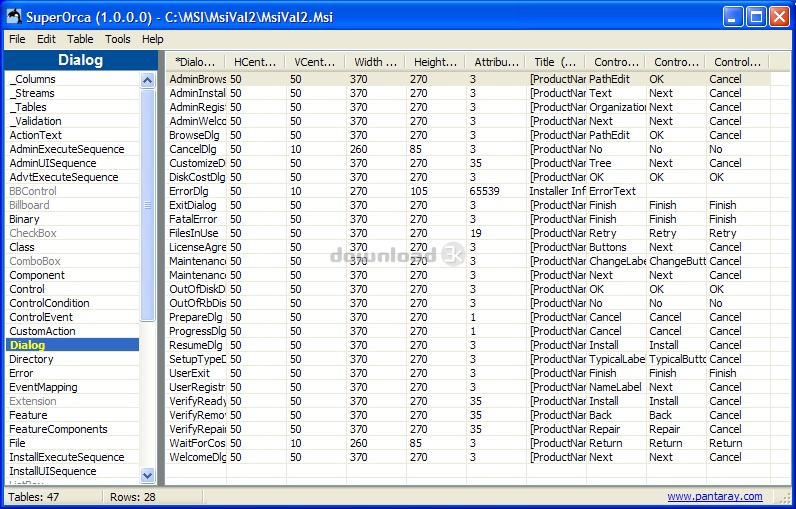Select the _Validation table
796x509 pixels.
pyautogui.click(x=73, y=121)
